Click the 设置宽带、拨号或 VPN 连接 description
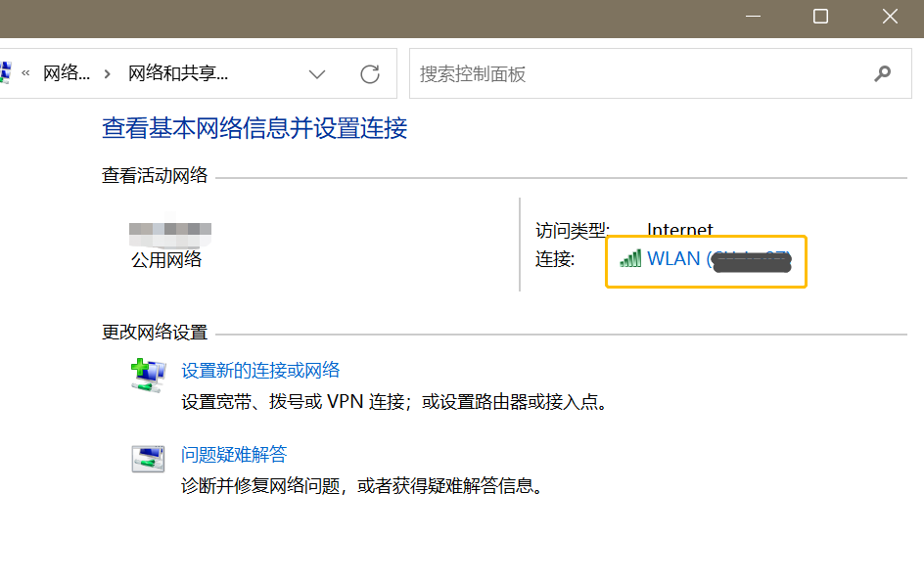 (x=393, y=402)
